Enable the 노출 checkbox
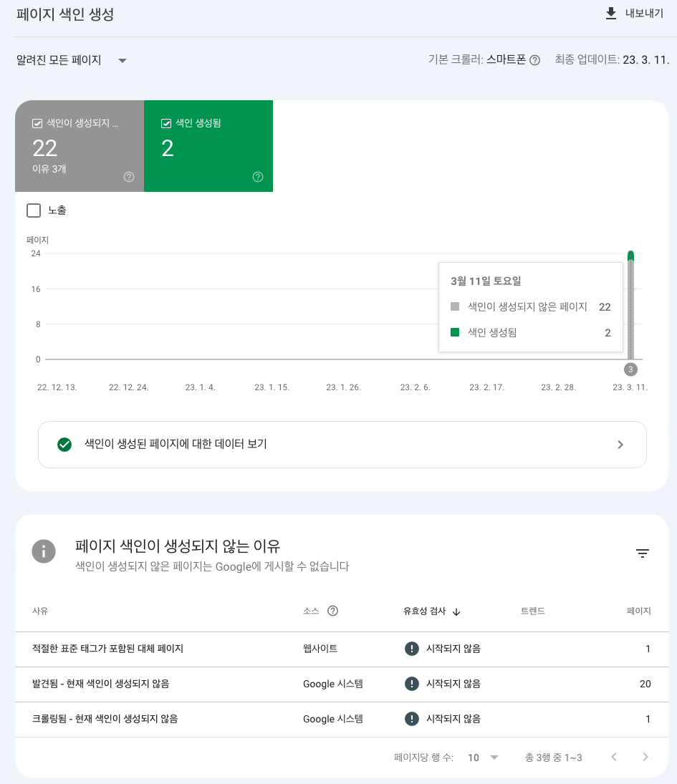The height and width of the screenshot is (784, 677). pos(34,210)
